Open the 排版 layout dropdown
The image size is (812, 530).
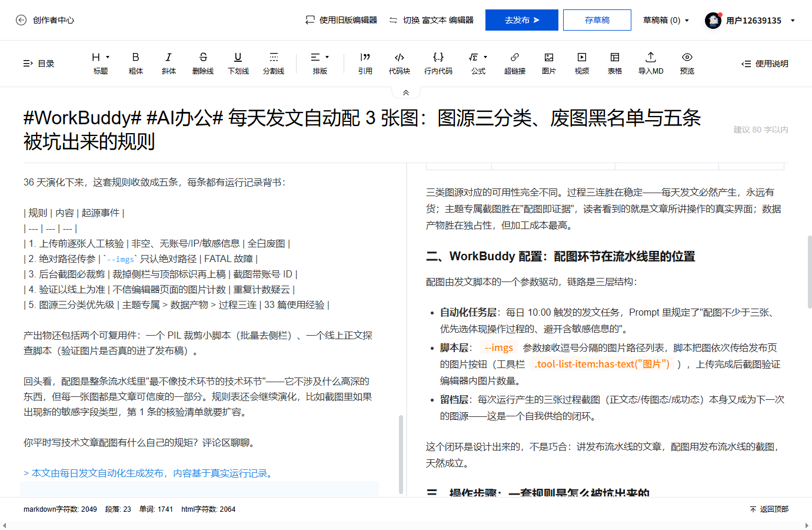pyautogui.click(x=320, y=63)
